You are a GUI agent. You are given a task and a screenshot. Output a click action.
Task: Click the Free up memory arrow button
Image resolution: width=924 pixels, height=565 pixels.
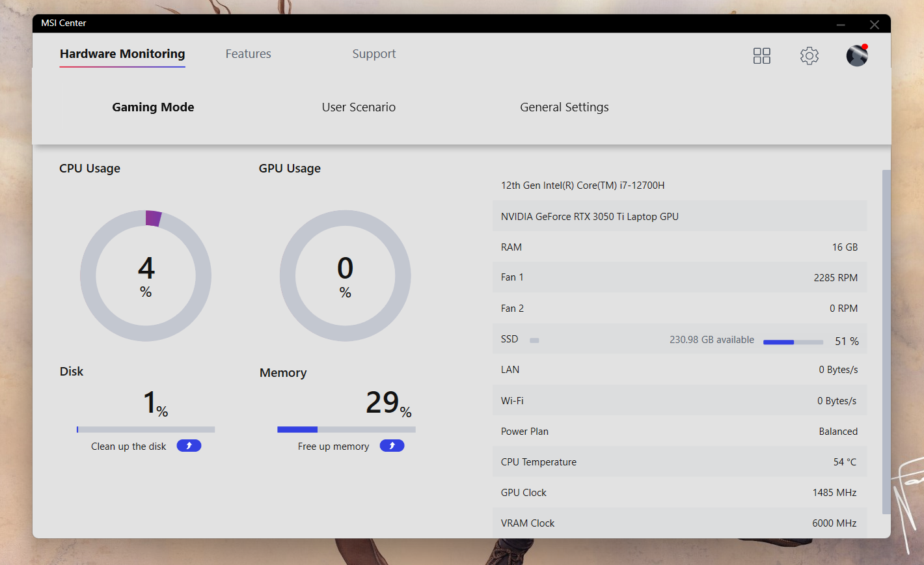point(392,446)
